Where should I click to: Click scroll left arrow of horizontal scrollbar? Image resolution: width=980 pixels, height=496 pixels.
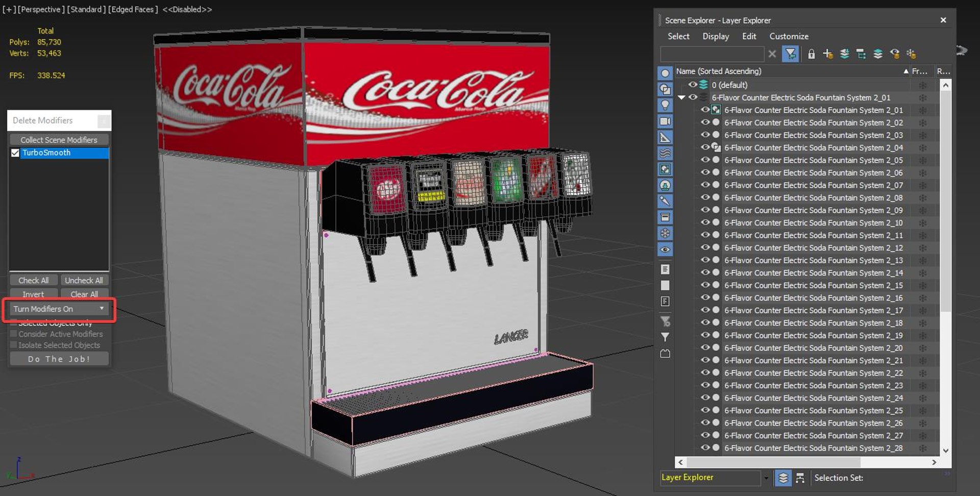pos(680,462)
